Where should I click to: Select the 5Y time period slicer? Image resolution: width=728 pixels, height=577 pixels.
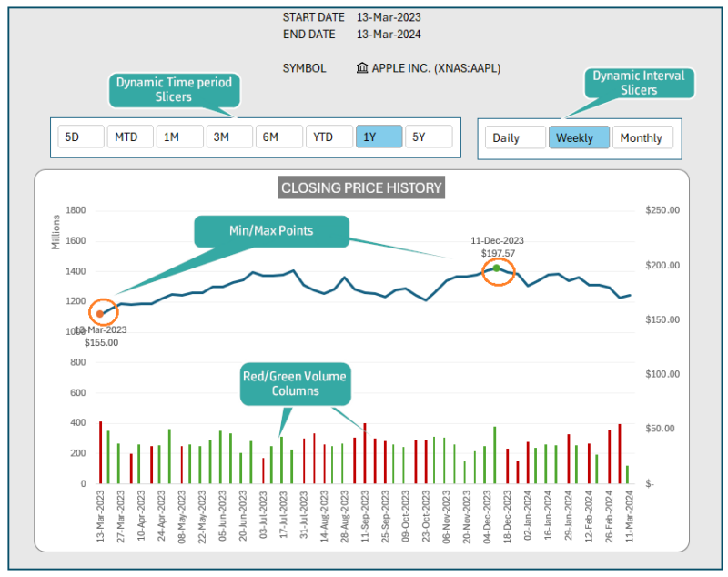tap(428, 137)
